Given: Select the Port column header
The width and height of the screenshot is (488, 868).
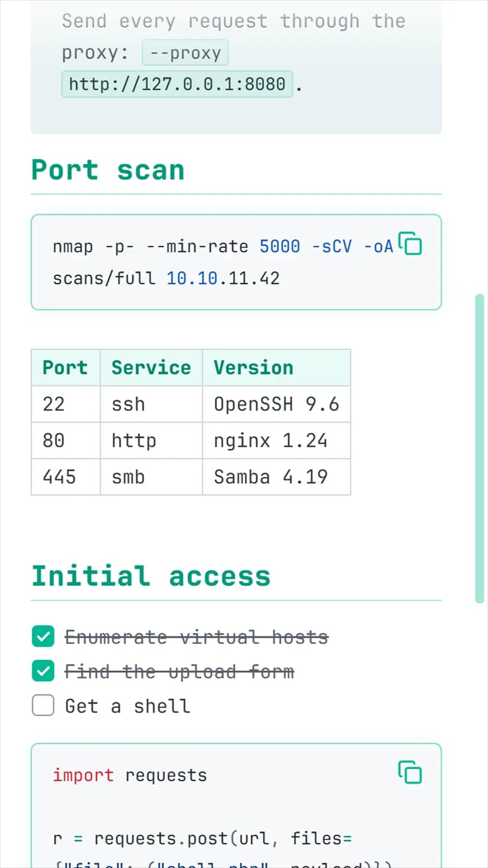Looking at the screenshot, I should pyautogui.click(x=66, y=368).
